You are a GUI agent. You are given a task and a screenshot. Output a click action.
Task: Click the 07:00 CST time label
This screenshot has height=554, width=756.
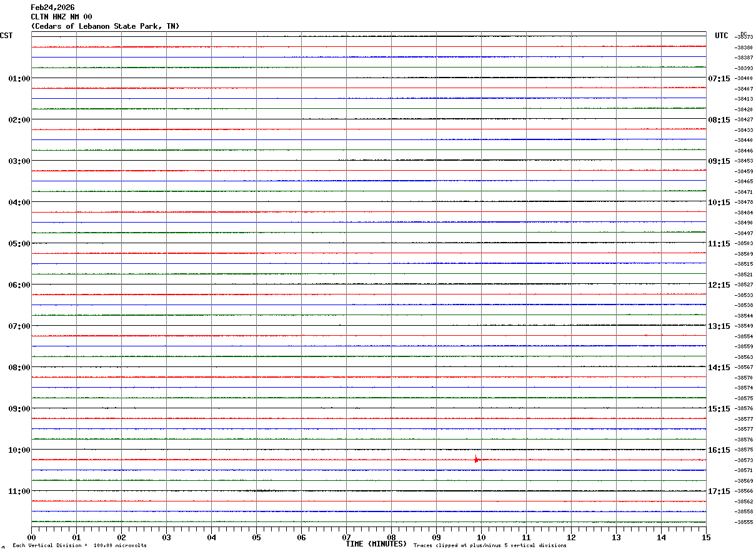pyautogui.click(x=19, y=326)
